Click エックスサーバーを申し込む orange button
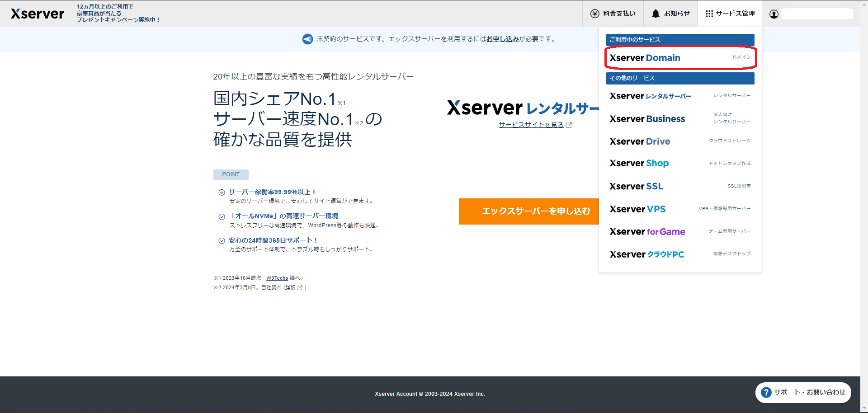The image size is (868, 413). click(529, 211)
